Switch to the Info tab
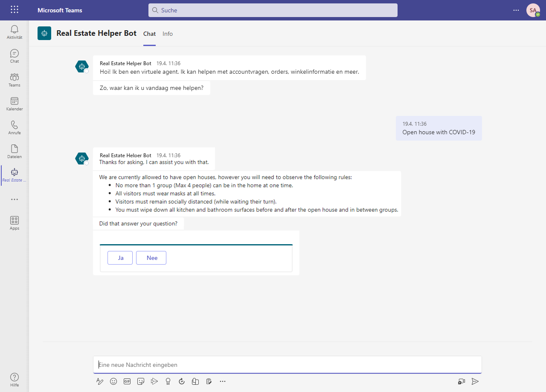 [168, 34]
